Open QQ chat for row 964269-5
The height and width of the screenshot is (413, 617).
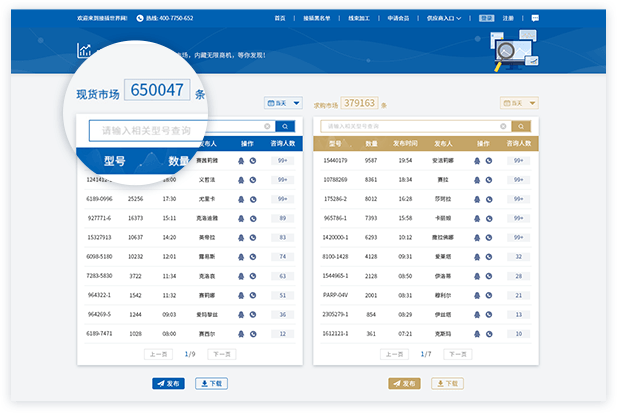coord(241,315)
